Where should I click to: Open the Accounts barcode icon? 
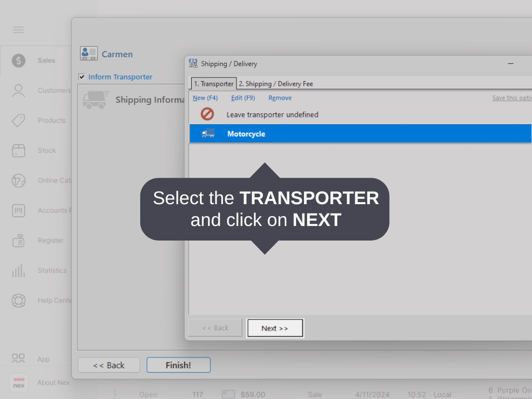click(x=18, y=210)
